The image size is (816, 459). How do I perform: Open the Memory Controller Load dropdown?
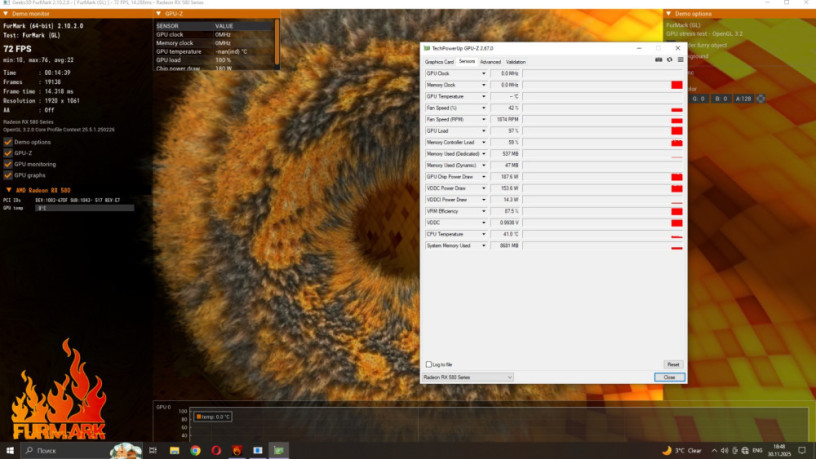click(483, 142)
